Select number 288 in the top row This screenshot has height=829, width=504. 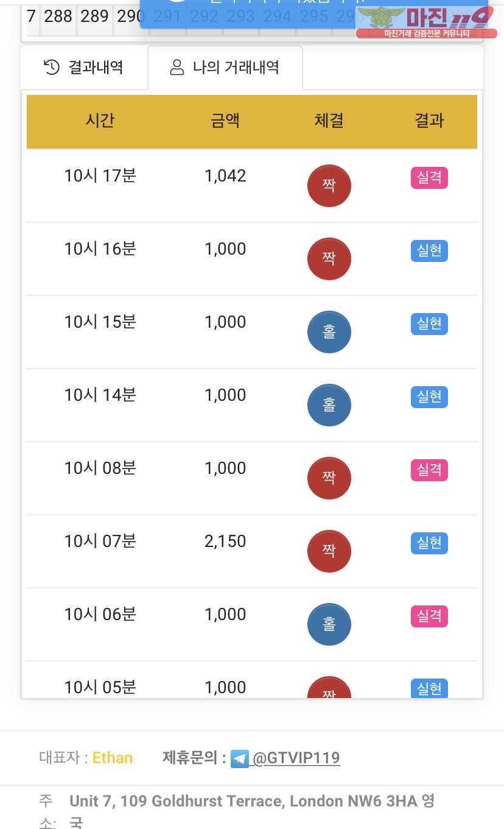[58, 16]
